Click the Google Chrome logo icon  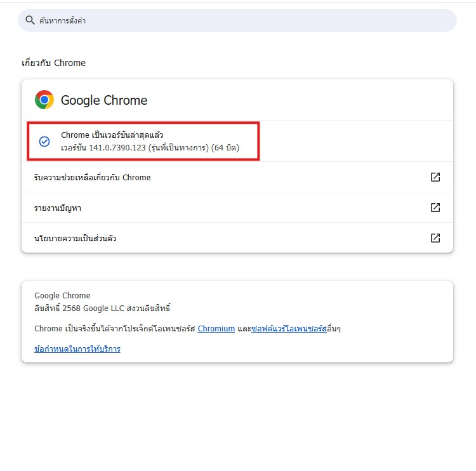(44, 100)
